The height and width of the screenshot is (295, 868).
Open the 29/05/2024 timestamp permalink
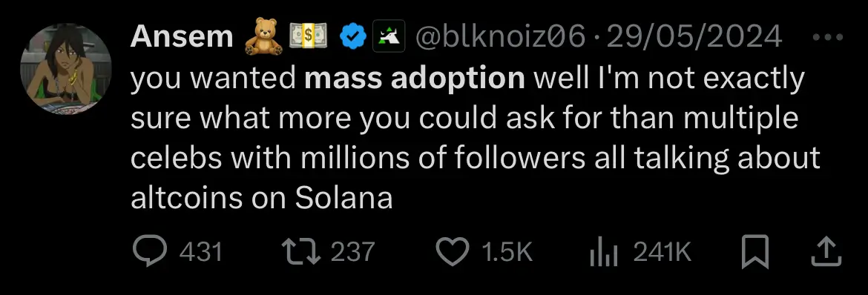click(694, 37)
